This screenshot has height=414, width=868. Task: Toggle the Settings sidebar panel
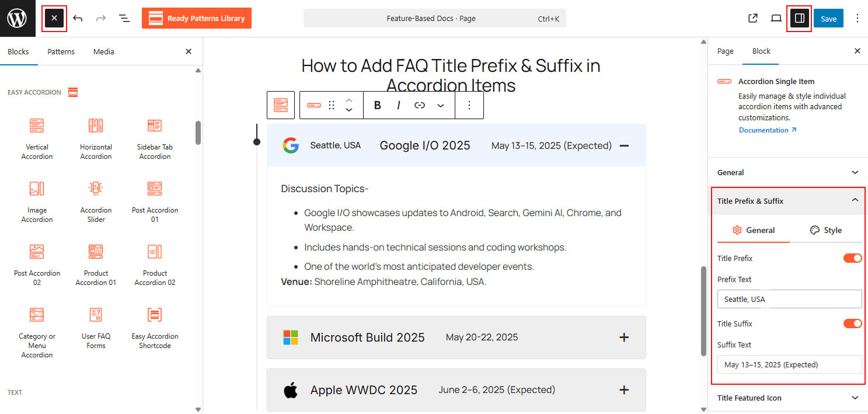(x=799, y=18)
